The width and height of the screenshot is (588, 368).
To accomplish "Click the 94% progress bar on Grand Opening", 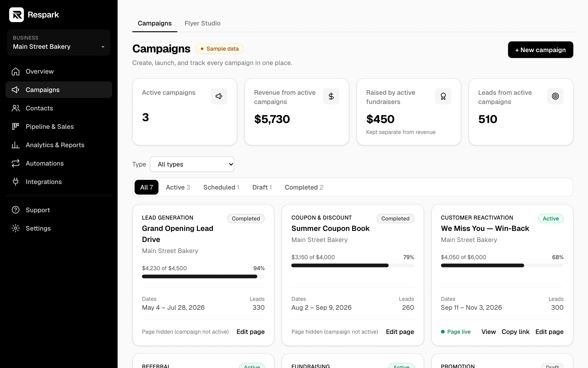I will coord(203,277).
